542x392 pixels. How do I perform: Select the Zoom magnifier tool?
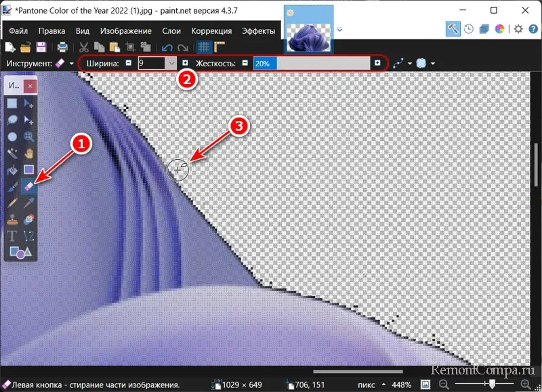(28, 137)
